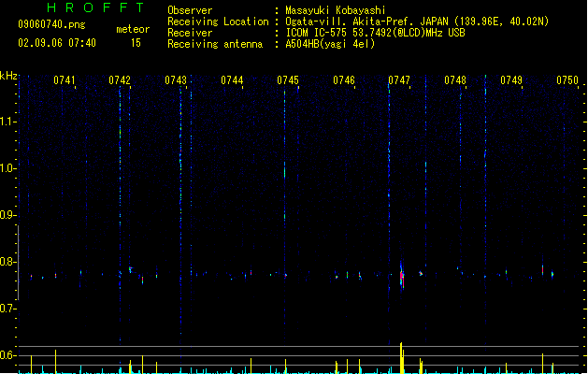Click the Receiving Location label
The height and width of the screenshot is (374, 588).
[218, 22]
